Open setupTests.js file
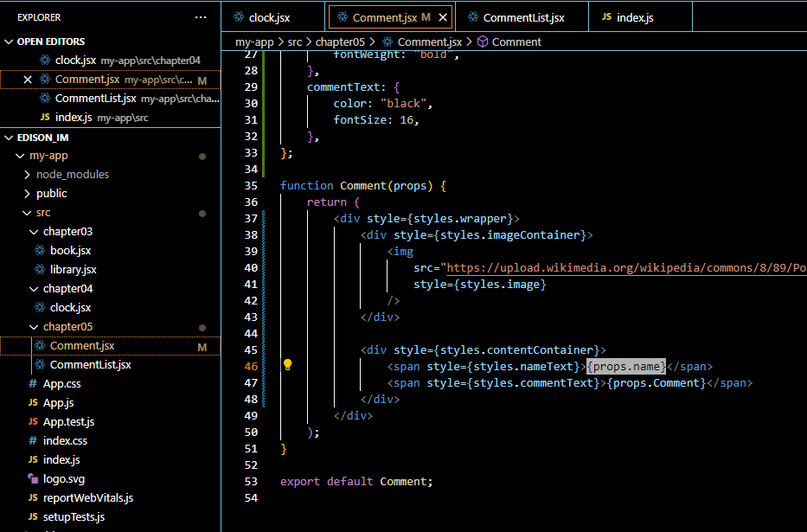This screenshot has height=532, width=807. (x=74, y=517)
